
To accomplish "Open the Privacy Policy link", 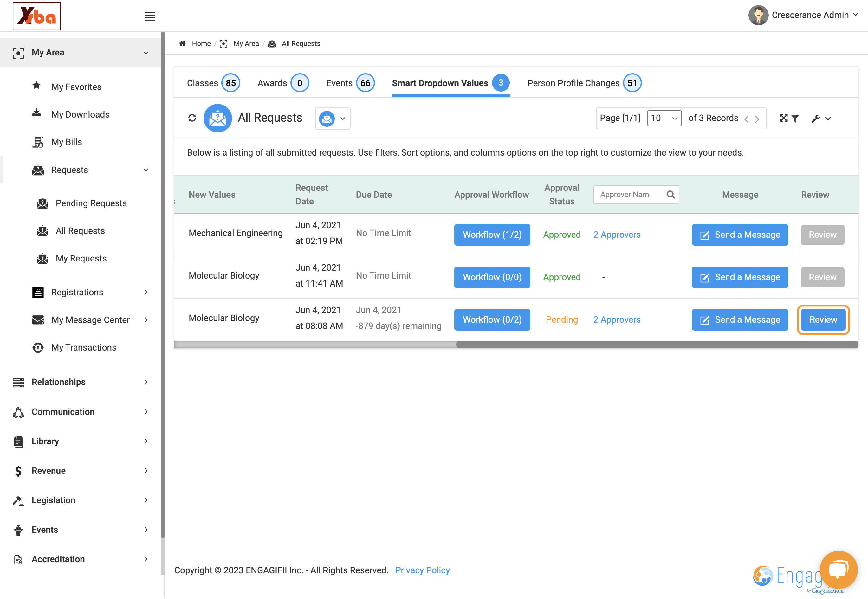I will 422,570.
